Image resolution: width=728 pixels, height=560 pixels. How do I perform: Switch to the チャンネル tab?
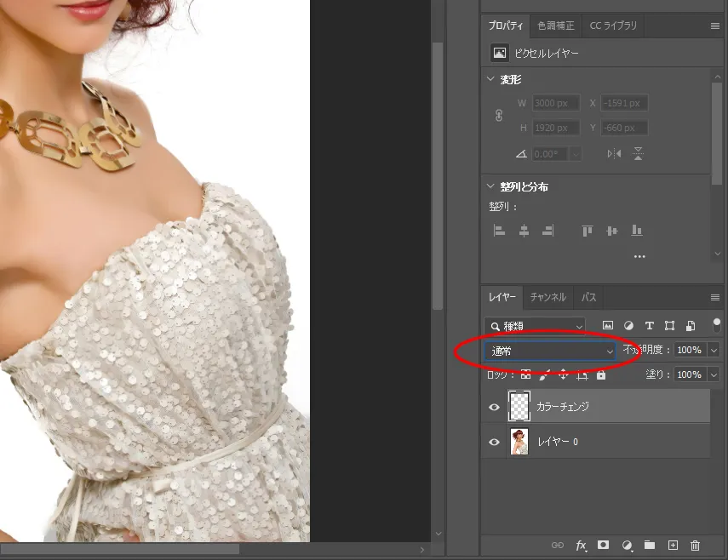[547, 298]
